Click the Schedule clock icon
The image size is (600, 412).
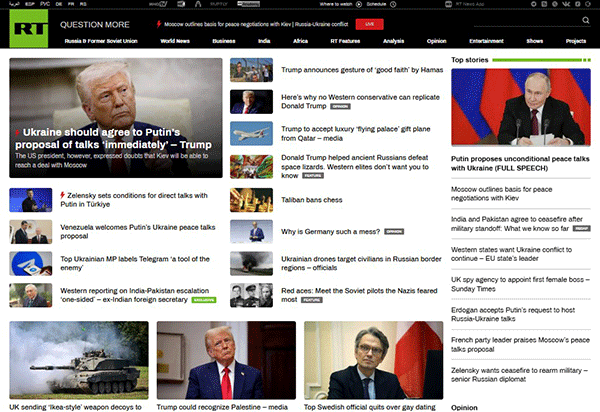[393, 4]
